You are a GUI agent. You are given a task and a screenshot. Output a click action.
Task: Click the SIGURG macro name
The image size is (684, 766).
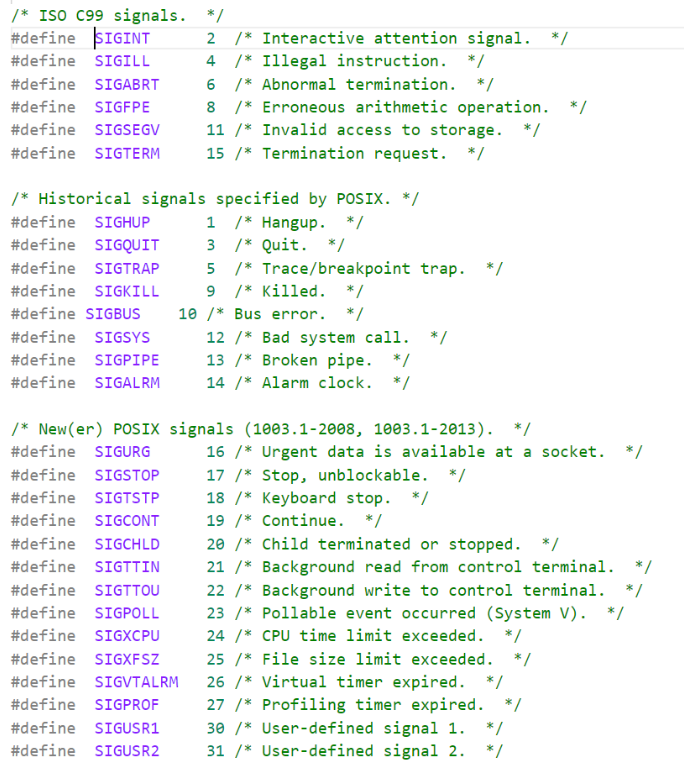(122, 452)
